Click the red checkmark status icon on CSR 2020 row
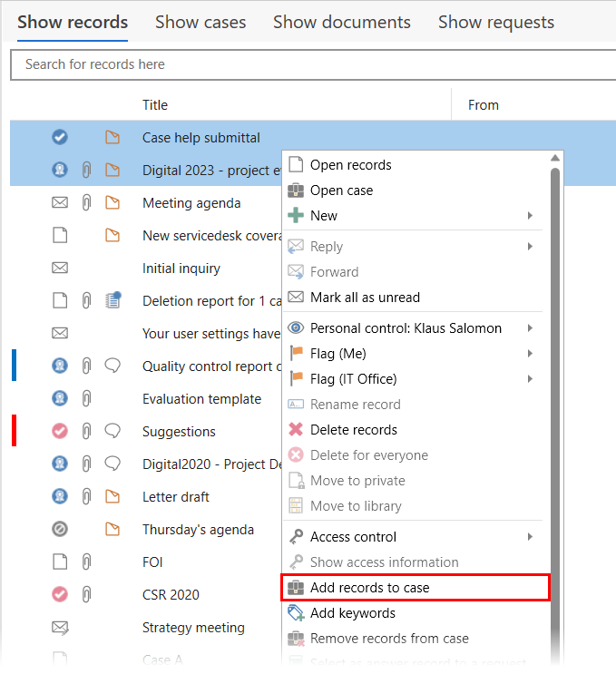The image size is (616, 674). [x=60, y=594]
